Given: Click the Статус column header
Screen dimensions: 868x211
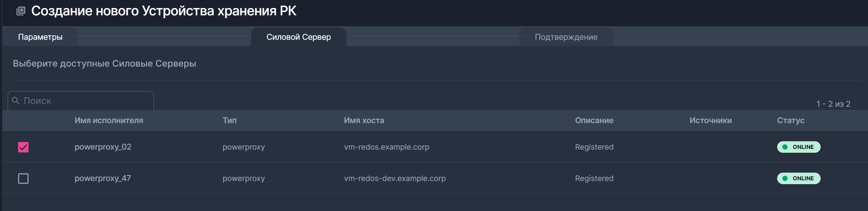Looking at the screenshot, I should click(x=790, y=120).
